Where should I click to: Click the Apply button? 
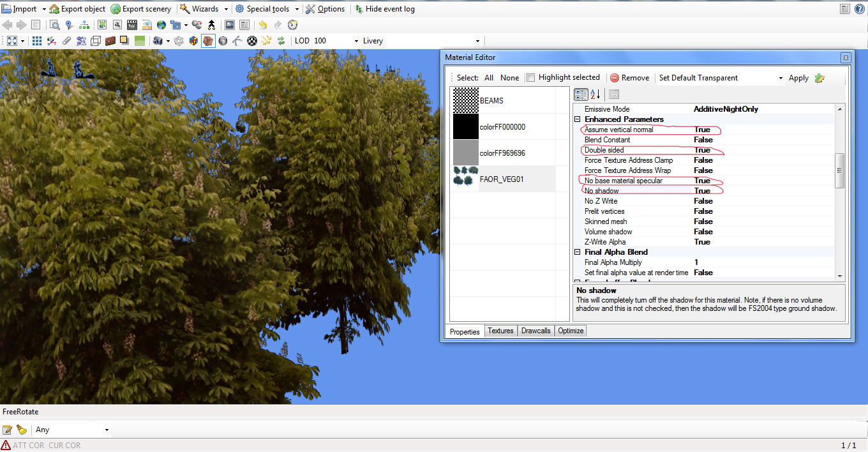tap(798, 78)
